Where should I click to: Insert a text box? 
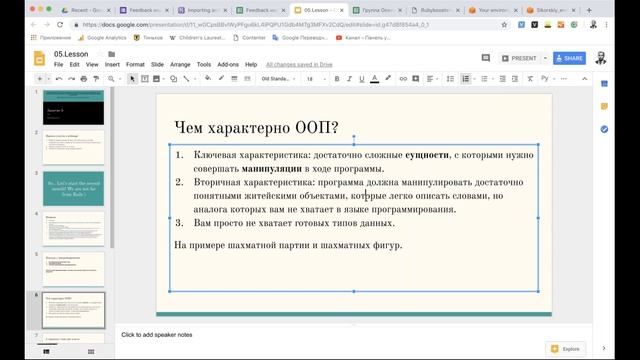[x=144, y=79]
